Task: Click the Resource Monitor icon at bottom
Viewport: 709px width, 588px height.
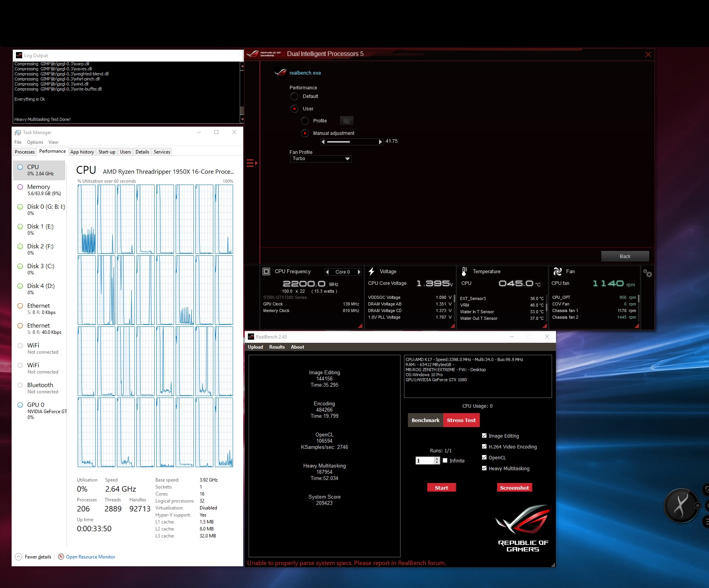Action: [x=61, y=557]
